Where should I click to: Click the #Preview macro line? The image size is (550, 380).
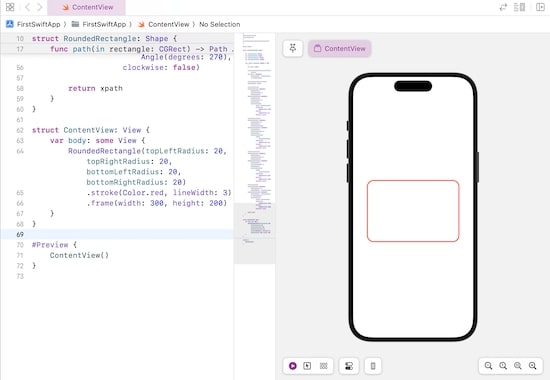coord(54,245)
